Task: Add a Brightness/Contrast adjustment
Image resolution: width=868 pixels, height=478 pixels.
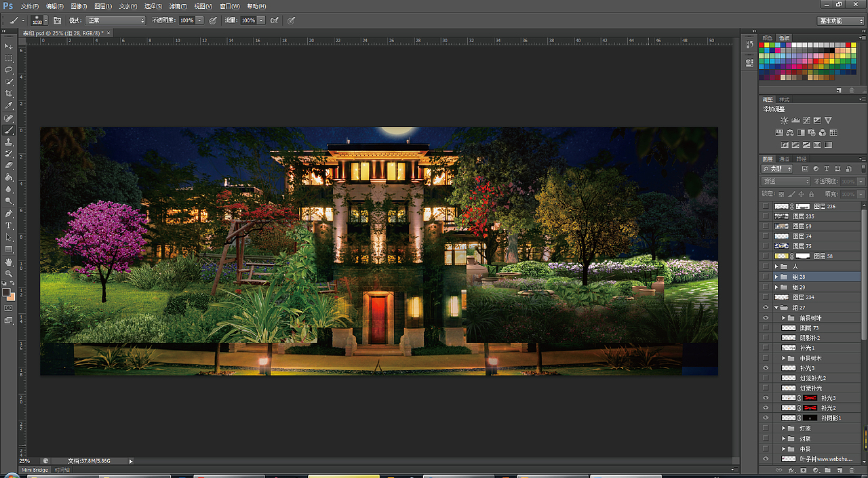Action: coord(785,120)
